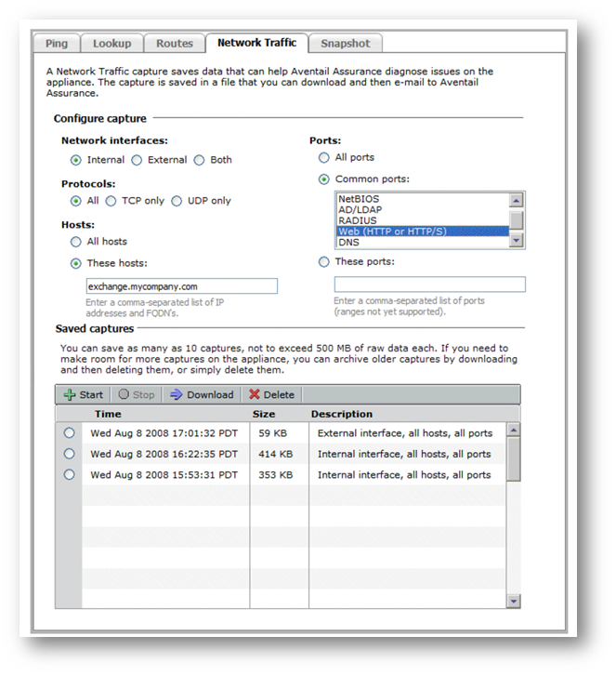Click the Download arrow icon
Image resolution: width=616 pixels, height=676 pixels.
[x=177, y=394]
